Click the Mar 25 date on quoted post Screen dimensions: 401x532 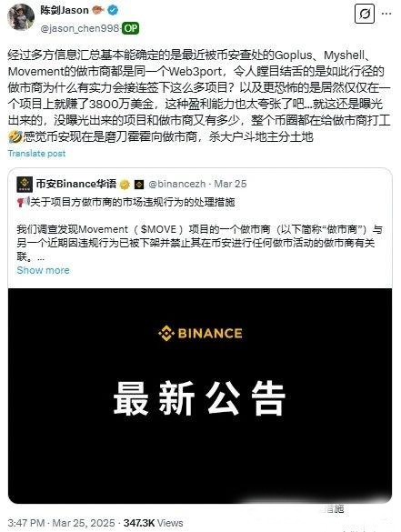coord(230,184)
